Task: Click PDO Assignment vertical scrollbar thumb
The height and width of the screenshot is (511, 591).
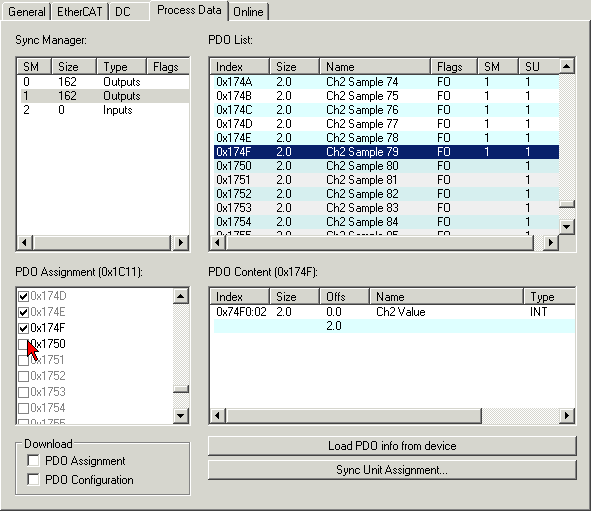Action: coord(181,389)
